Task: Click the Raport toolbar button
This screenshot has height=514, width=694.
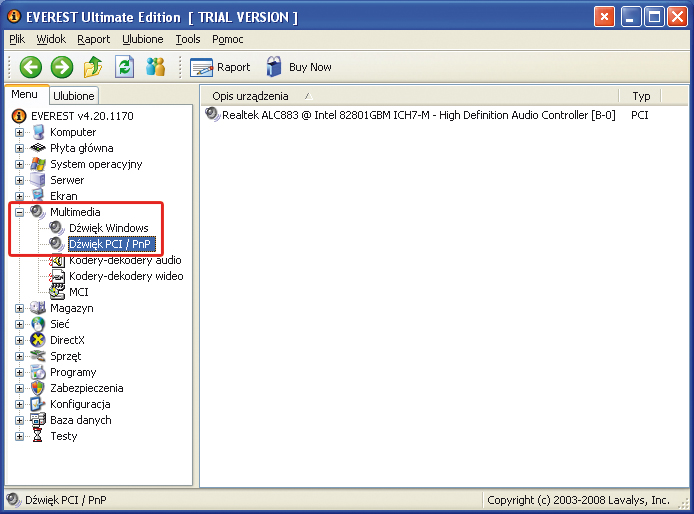Action: click(221, 67)
